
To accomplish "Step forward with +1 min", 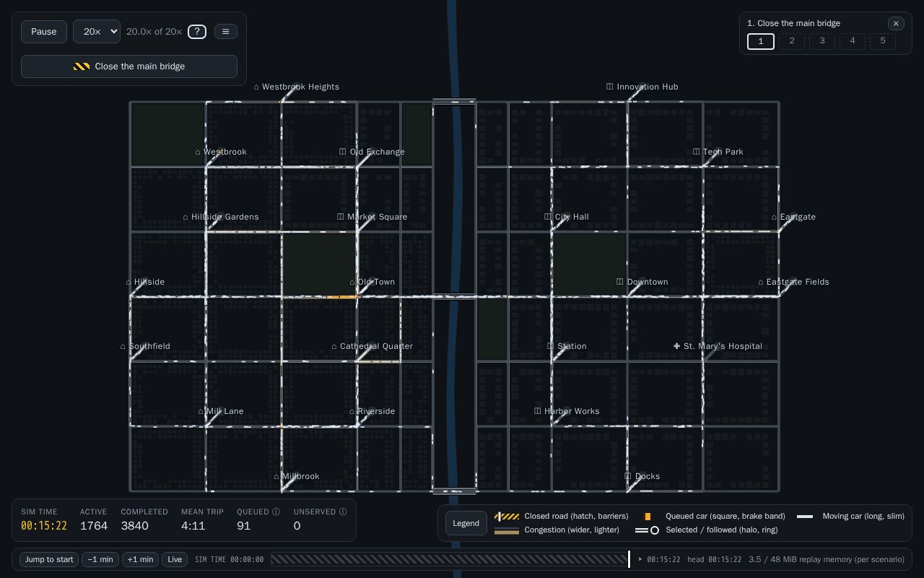I will (x=140, y=559).
